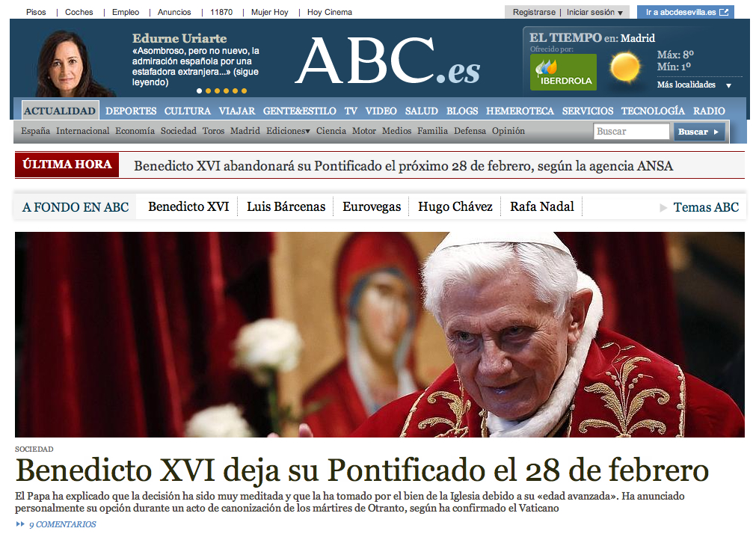Image resolution: width=756 pixels, height=534 pixels.
Task: Click the arrow icon beside Temas ABC
Action: pos(663,207)
